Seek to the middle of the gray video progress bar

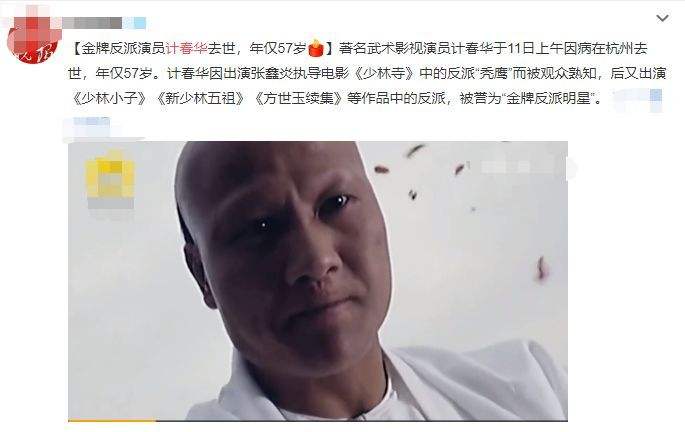[318, 420]
